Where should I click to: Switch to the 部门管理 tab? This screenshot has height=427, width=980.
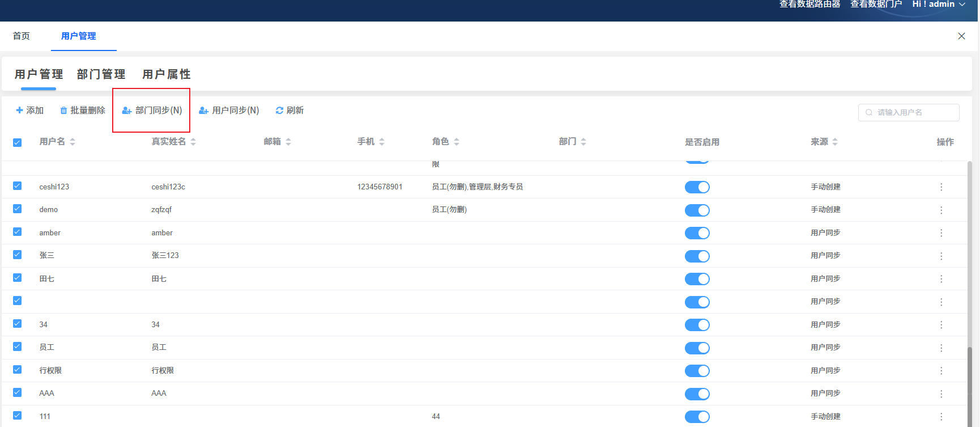point(101,74)
